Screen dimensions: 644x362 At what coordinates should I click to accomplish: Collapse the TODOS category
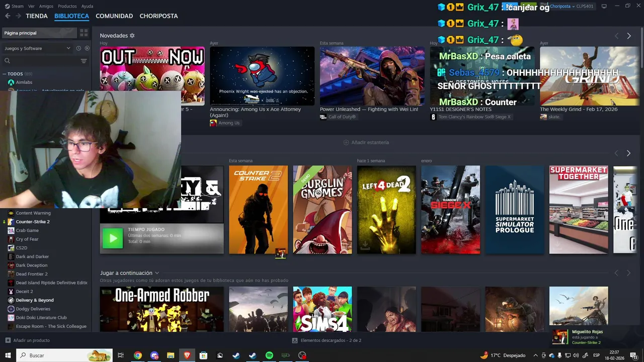(x=5, y=74)
